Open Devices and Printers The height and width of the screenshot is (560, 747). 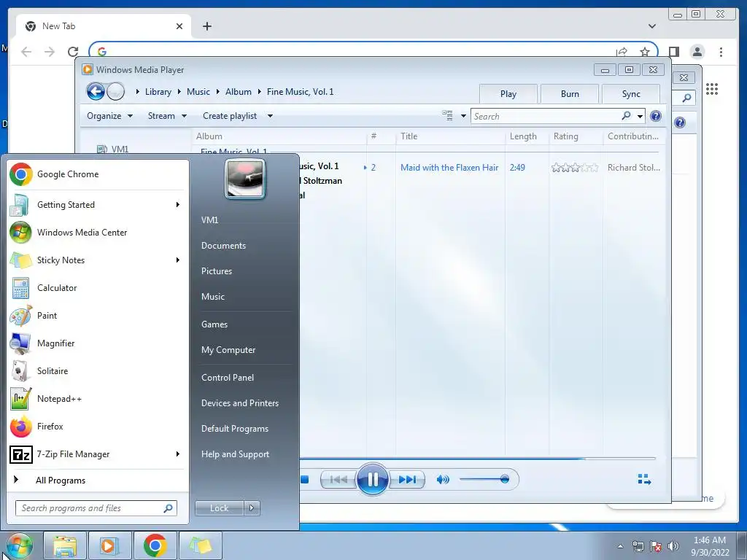[239, 403]
